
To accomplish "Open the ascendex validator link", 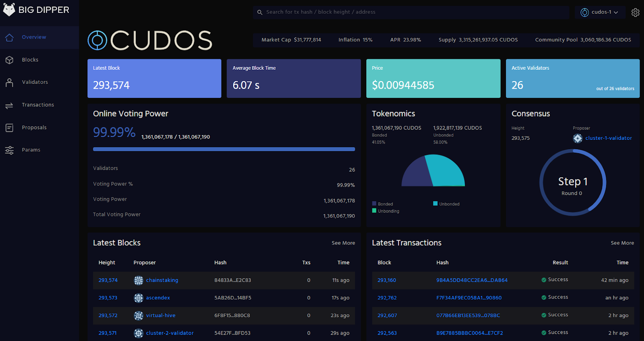I will (x=158, y=298).
